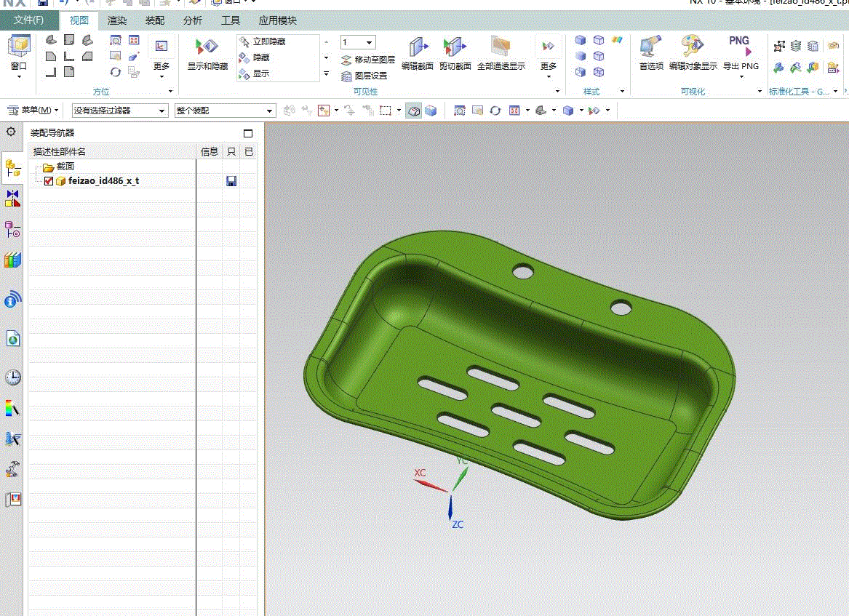Open the Roles sidebar icon at bottom
The image size is (849, 616).
[12, 499]
